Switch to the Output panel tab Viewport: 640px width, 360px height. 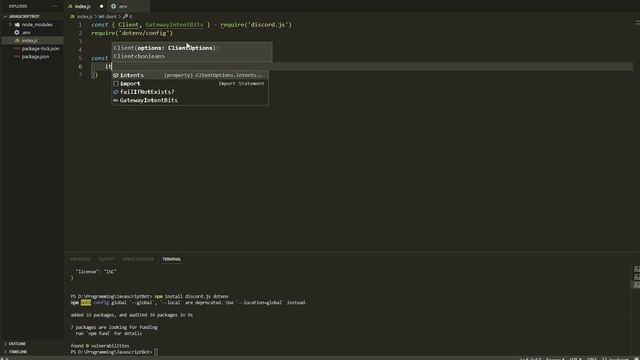[106, 259]
